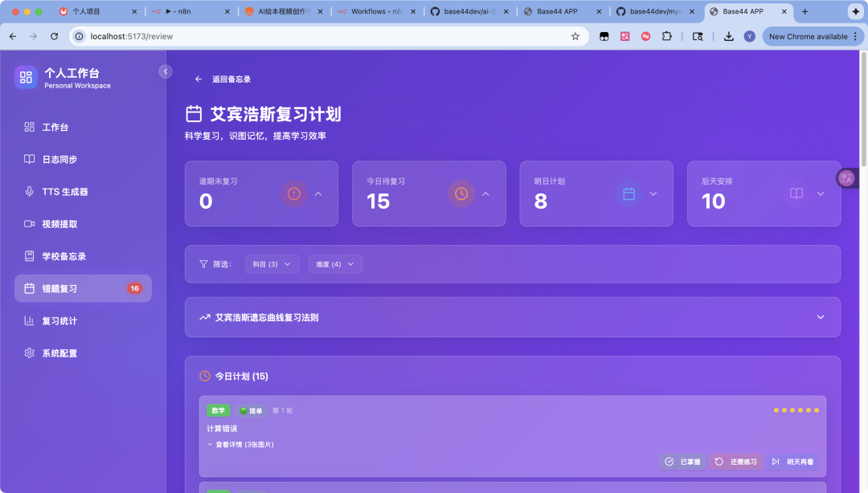Screen dimensions: 868x493
Task: Click the calendar icon in 明日计划 card
Action: pos(629,194)
